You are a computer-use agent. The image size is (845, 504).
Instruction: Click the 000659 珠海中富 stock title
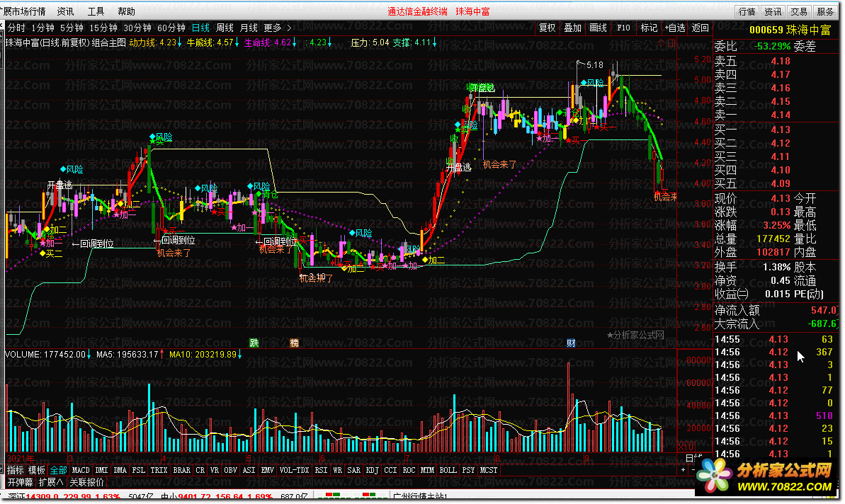790,30
